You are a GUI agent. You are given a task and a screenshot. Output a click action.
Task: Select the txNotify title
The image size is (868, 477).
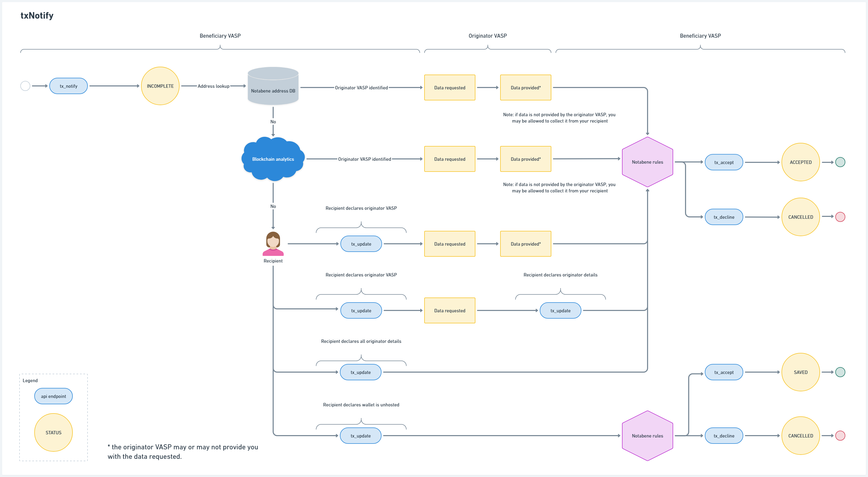pos(37,15)
